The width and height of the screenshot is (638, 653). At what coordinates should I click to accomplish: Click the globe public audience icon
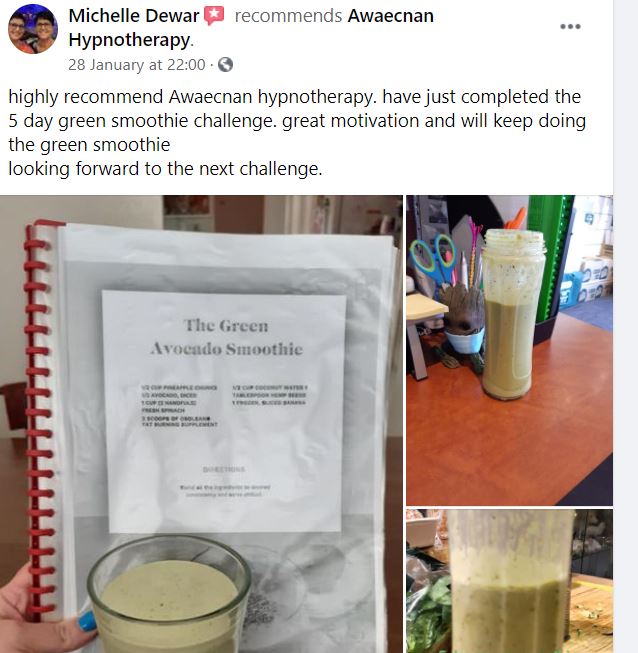click(x=225, y=65)
